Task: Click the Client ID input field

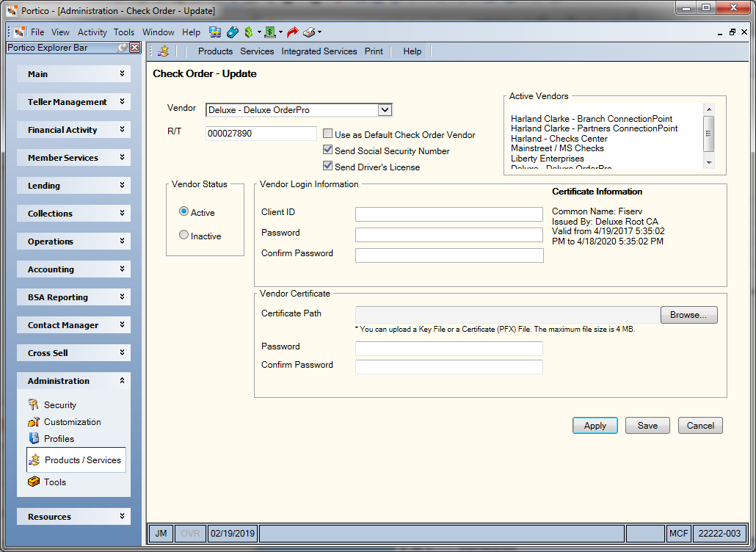Action: [449, 214]
